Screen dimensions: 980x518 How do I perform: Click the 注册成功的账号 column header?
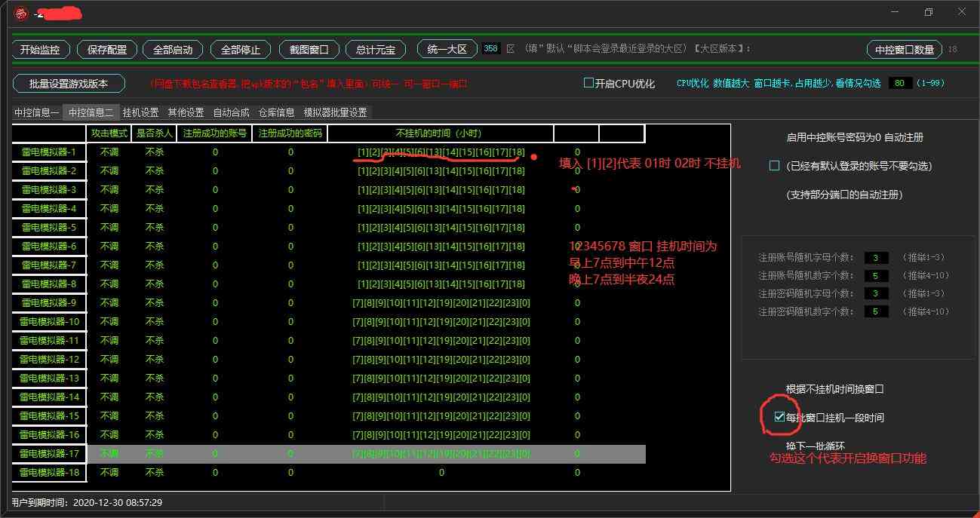click(x=215, y=133)
